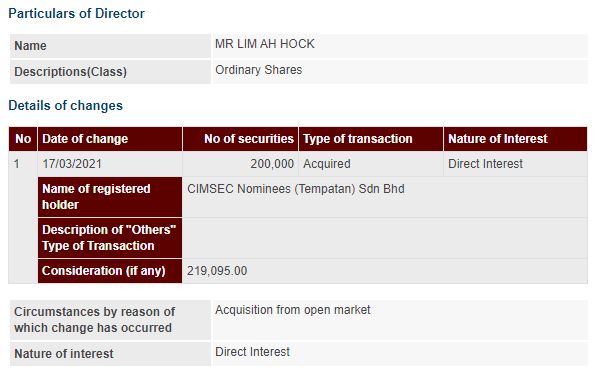The width and height of the screenshot is (604, 372).
Task: Click the 'No of securities' column header
Action: [240, 139]
